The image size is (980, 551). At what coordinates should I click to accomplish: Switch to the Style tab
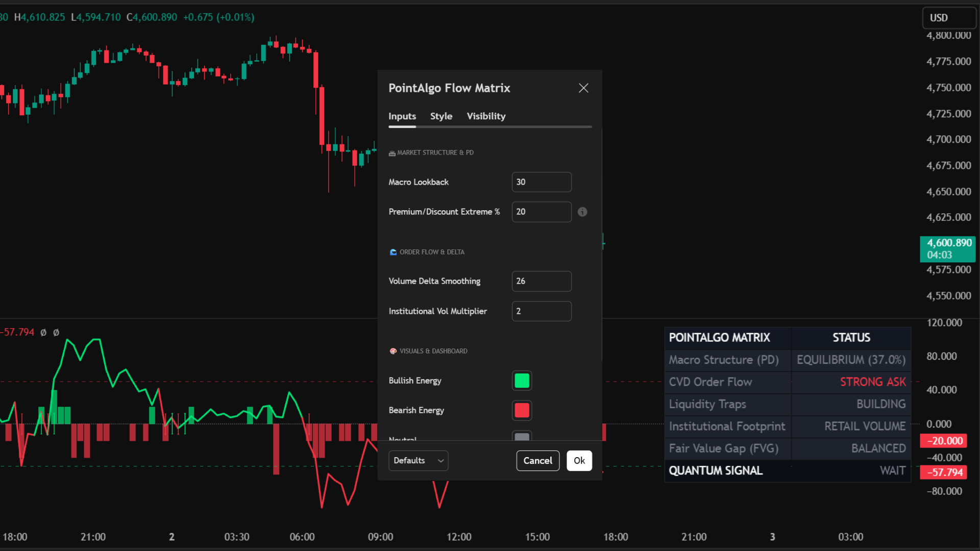441,116
